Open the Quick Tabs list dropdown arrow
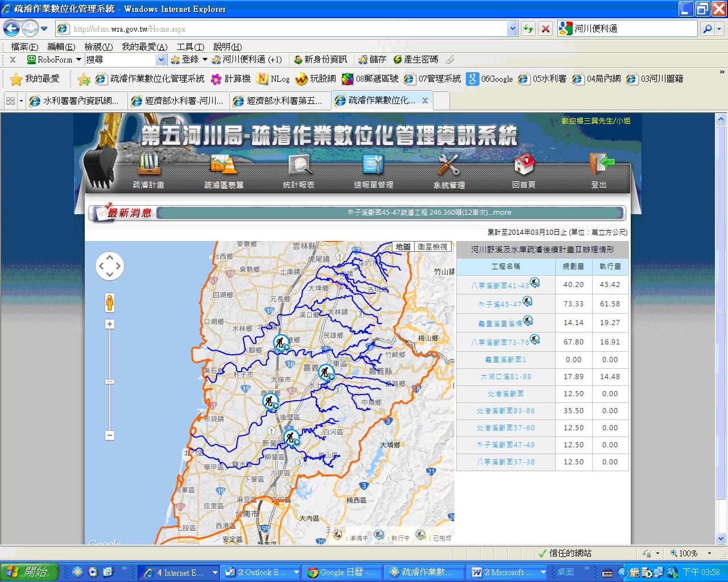 [22, 101]
